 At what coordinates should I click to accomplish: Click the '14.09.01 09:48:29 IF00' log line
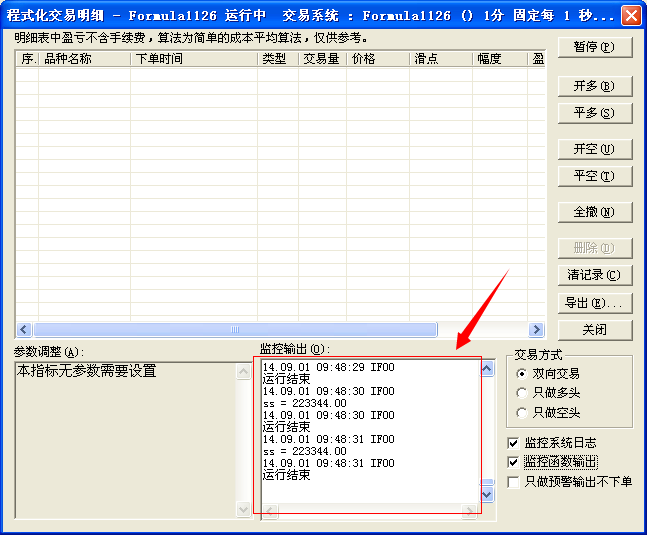(x=329, y=367)
